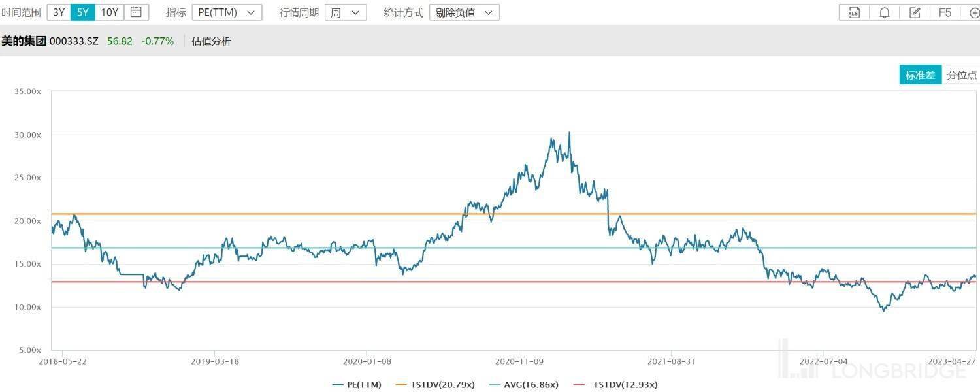Select the 标准差 standard deviation tab

point(920,75)
